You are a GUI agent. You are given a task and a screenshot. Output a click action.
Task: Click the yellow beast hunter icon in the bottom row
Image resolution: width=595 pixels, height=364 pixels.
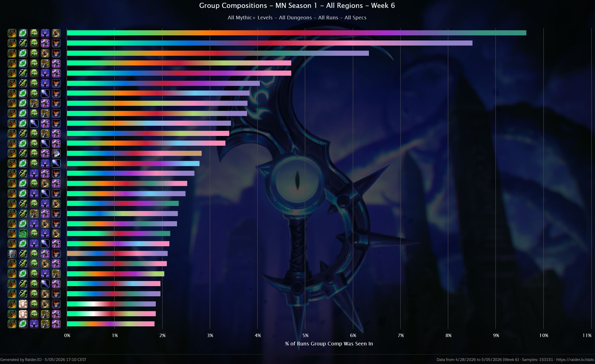click(45, 324)
